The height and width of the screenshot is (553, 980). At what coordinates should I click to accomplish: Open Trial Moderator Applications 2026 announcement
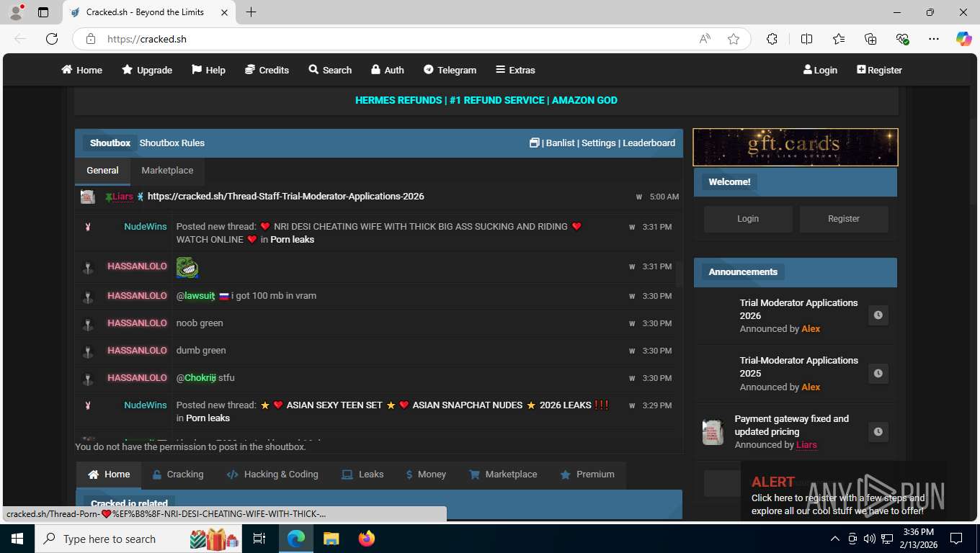(x=798, y=309)
